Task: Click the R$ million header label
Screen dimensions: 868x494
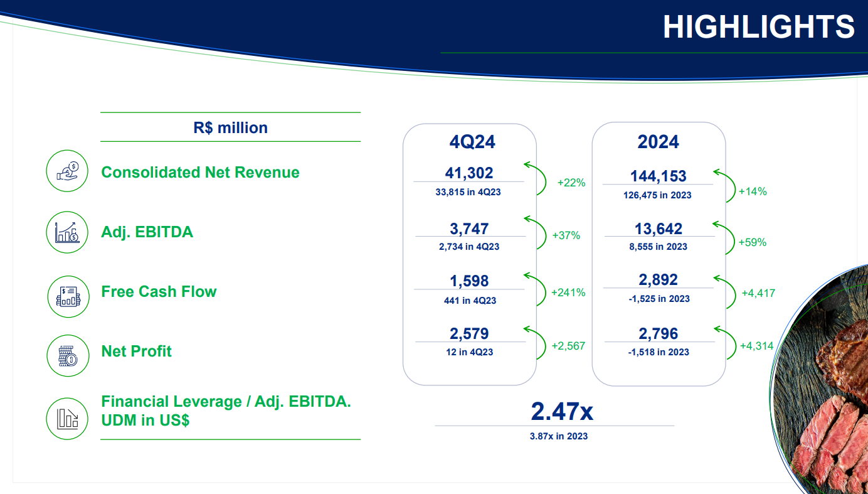Action: [230, 127]
